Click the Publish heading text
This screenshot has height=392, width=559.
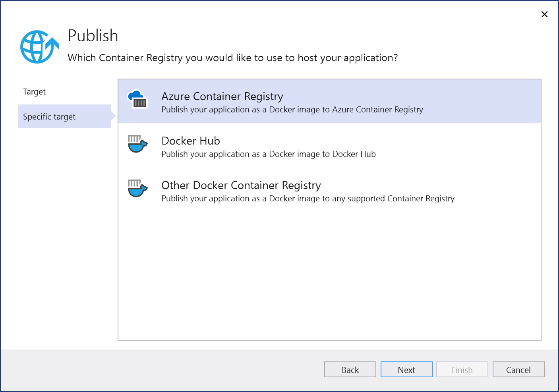(93, 36)
